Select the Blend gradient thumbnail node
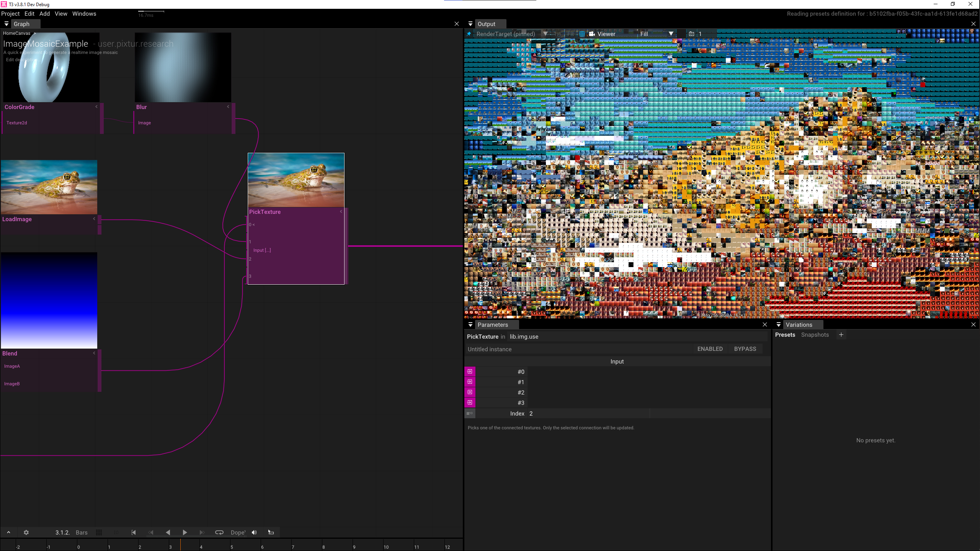 (x=49, y=300)
